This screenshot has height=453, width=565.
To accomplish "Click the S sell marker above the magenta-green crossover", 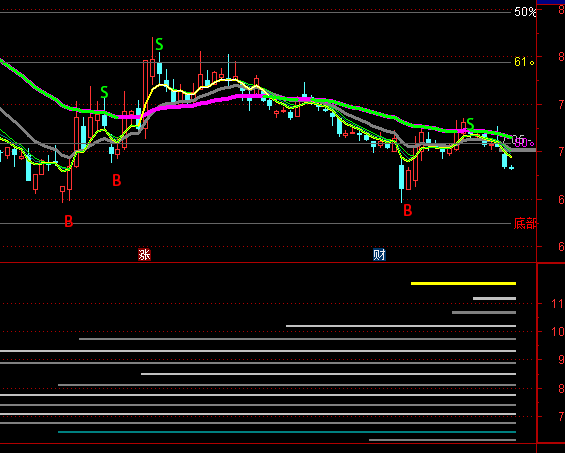I will (104, 92).
